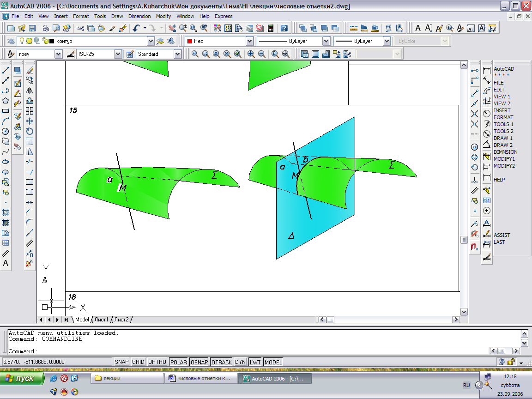Click DRAW 1 in the screen menu
Viewport: 532px width, 399px height.
[503, 138]
